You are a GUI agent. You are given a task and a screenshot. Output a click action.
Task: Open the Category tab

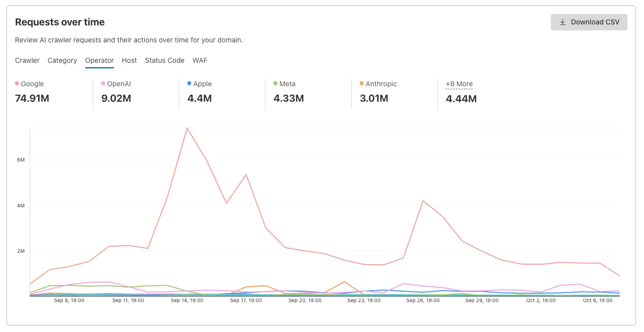click(x=62, y=60)
